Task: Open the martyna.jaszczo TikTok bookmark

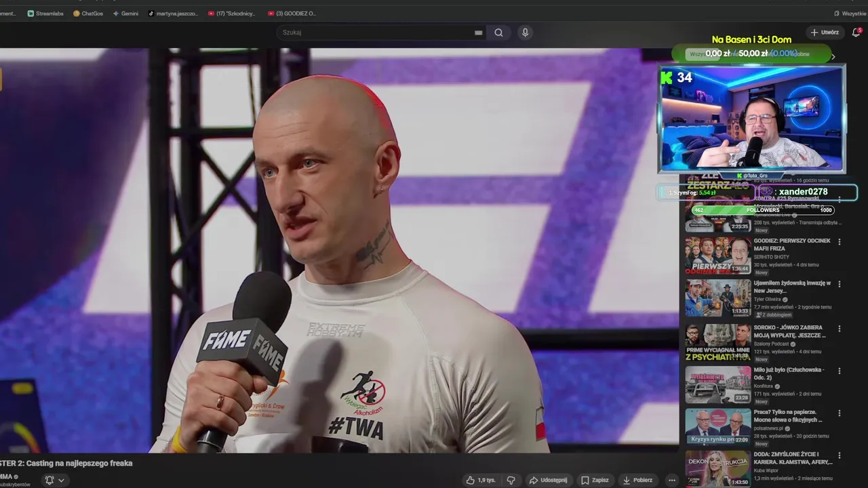Action: click(x=173, y=14)
